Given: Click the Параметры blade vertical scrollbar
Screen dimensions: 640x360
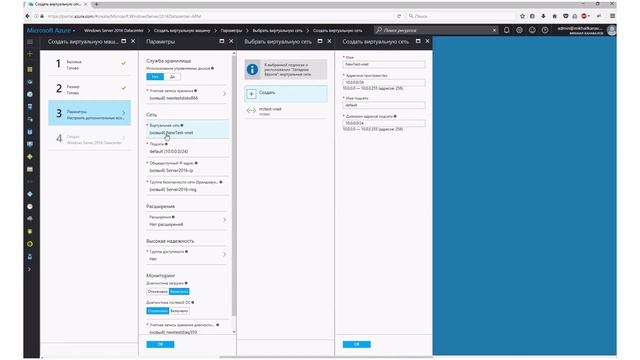Looking at the screenshot, I should pos(234,186).
